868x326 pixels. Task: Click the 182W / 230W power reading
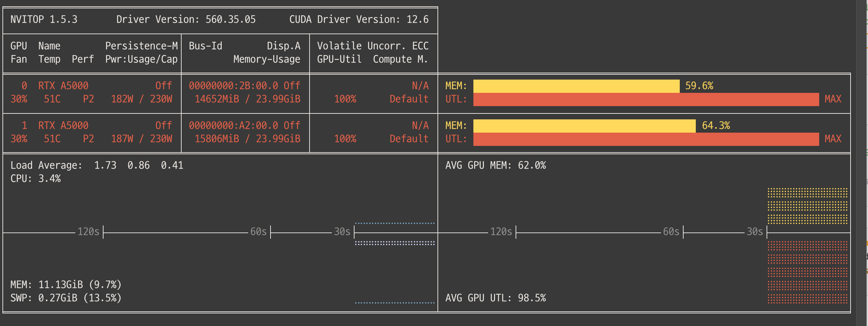141,99
